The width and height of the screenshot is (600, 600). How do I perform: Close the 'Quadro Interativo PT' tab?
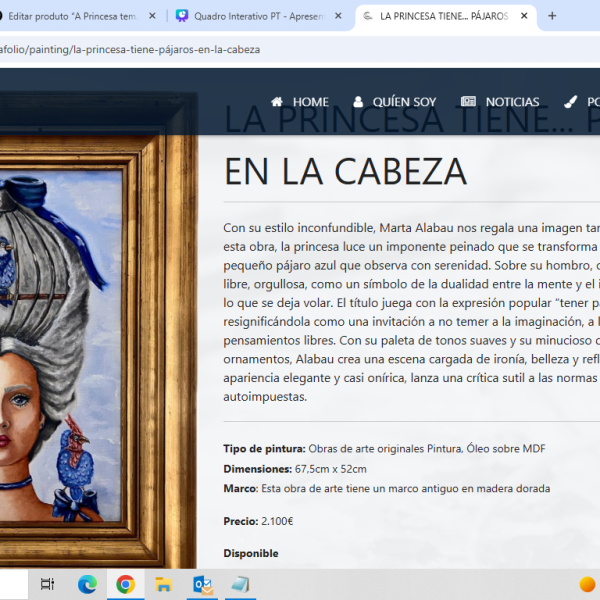click(338, 16)
